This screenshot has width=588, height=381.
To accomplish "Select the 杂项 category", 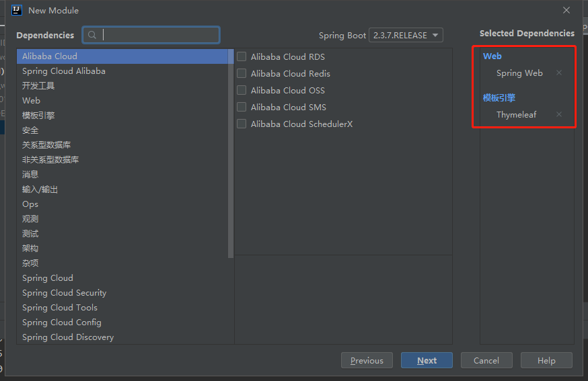I will 122,263.
